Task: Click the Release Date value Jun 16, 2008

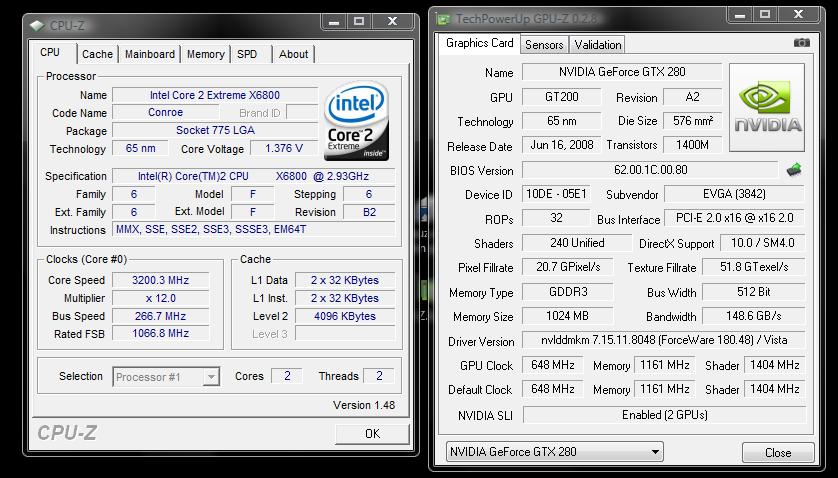Action: [x=562, y=145]
